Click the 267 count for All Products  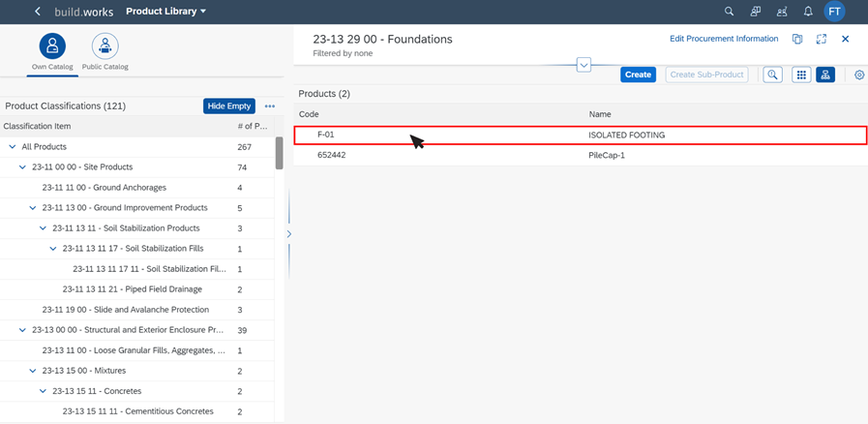click(x=244, y=147)
